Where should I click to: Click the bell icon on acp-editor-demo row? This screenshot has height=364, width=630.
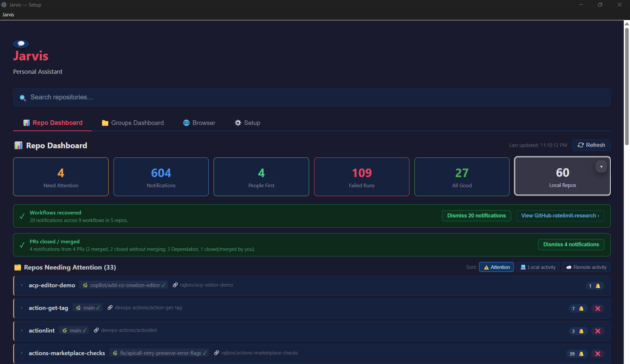(x=598, y=286)
